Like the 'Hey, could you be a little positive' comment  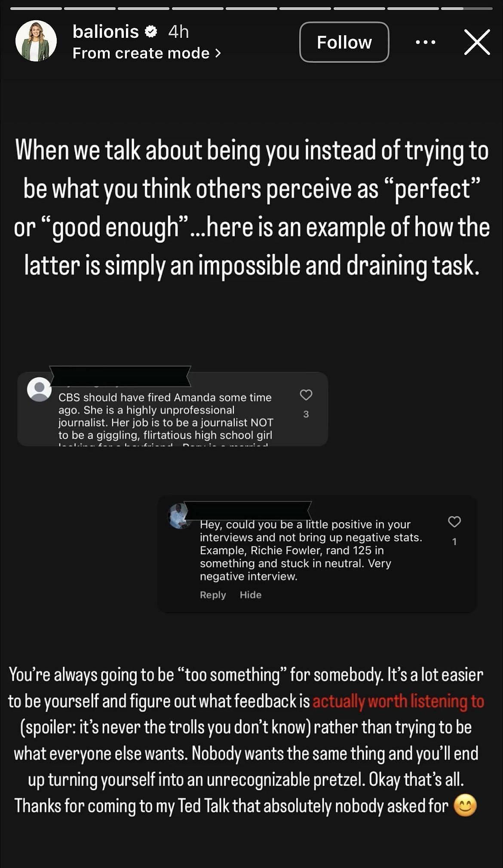[454, 522]
